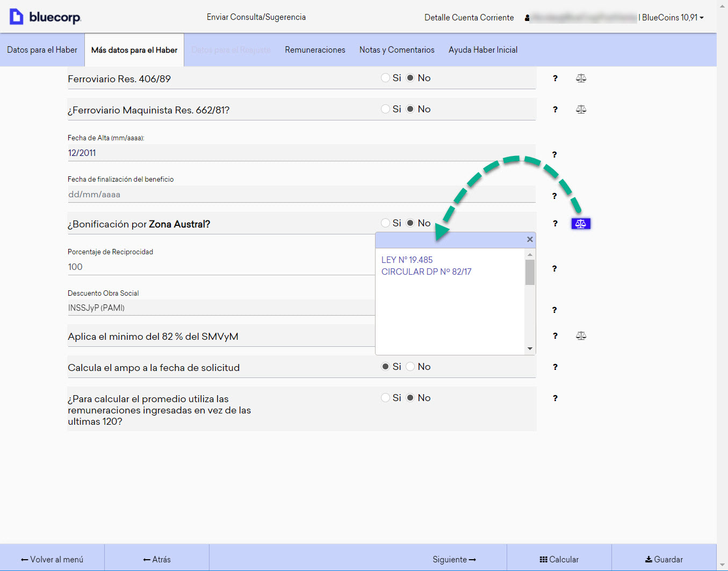728x571 pixels.
Task: Open Descuento Obra Social dropdown
Action: tap(221, 308)
